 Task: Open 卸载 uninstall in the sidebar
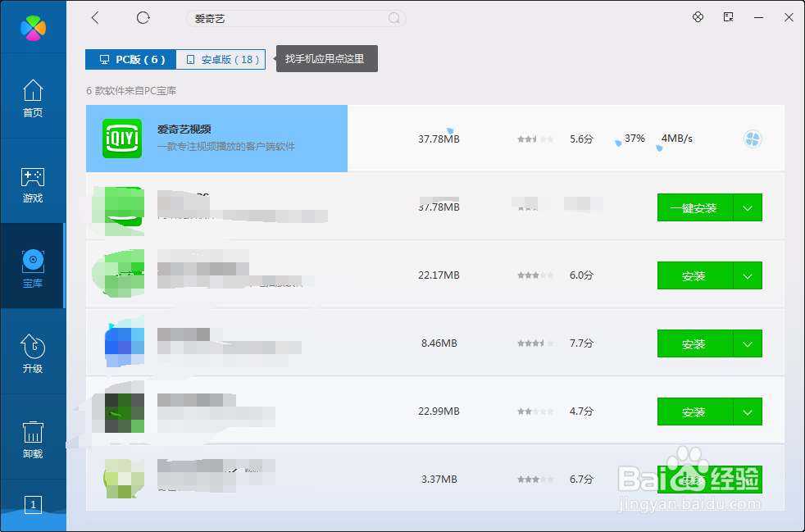(33, 439)
